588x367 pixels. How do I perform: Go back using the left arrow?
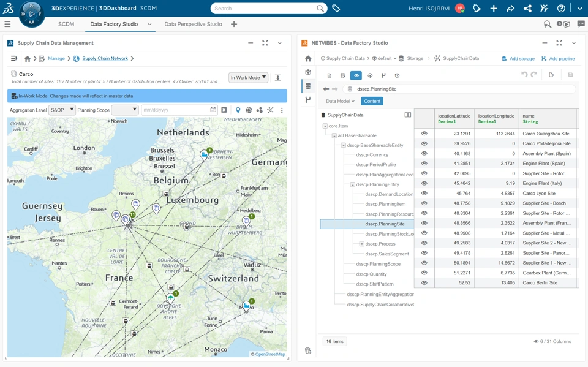click(326, 89)
